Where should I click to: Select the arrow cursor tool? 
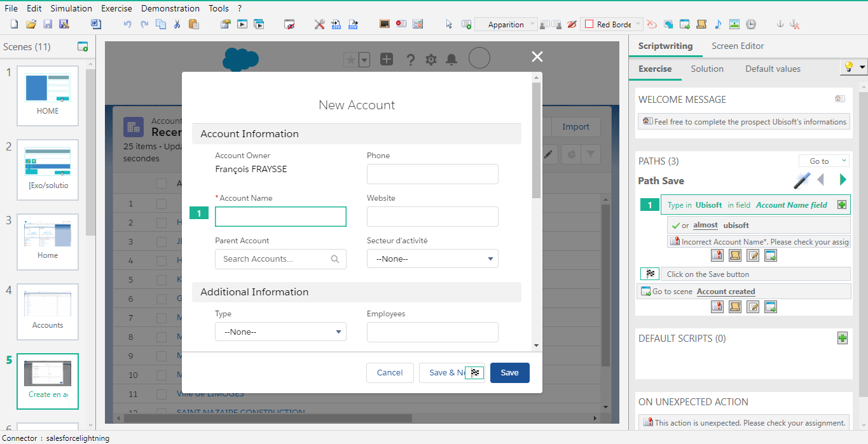[448, 24]
